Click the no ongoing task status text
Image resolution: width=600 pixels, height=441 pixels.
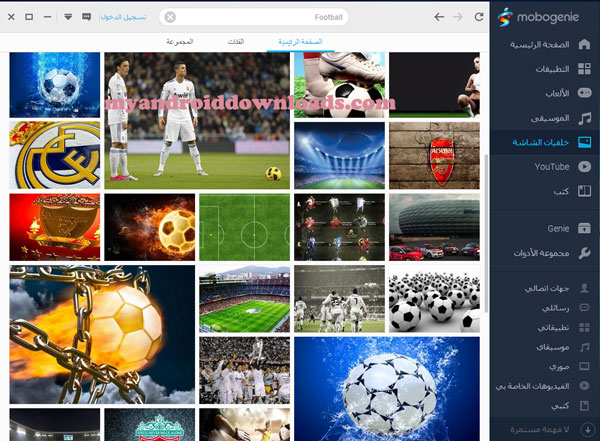(539, 430)
